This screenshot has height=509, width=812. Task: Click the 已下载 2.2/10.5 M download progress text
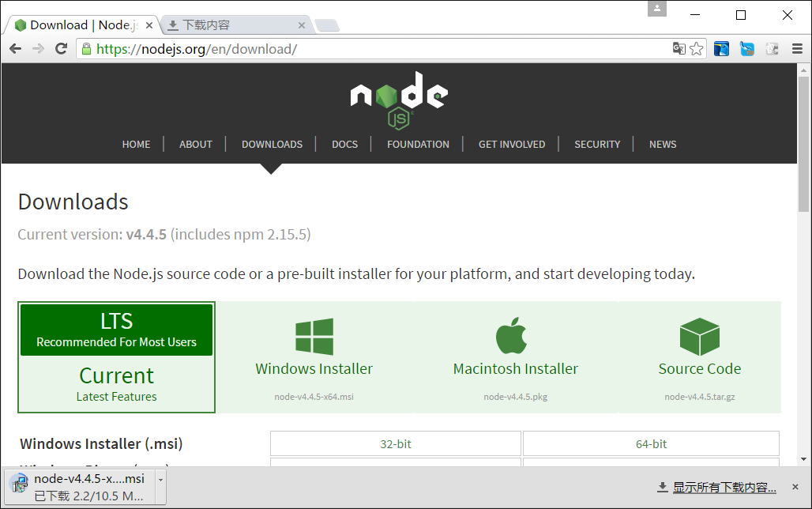tap(88, 496)
